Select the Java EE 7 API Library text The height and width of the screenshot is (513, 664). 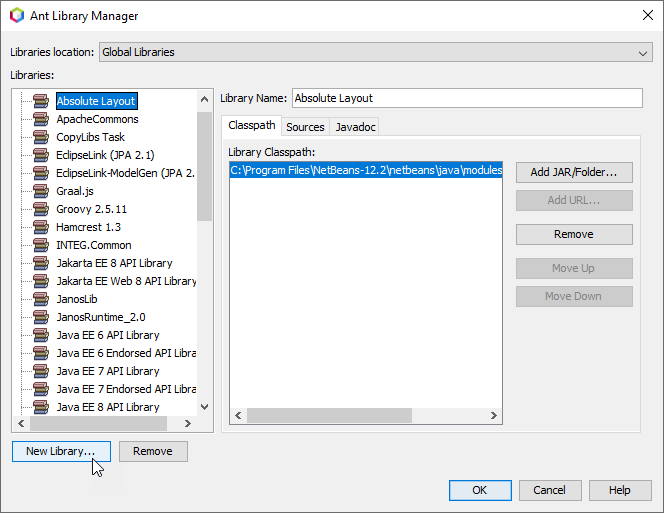click(108, 371)
